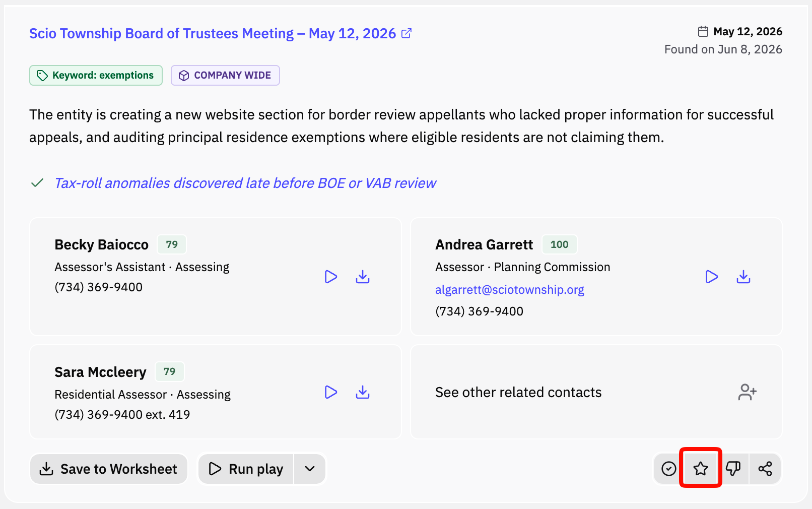This screenshot has width=812, height=509.
Task: Download Andrea Garrett contact
Action: 743,277
